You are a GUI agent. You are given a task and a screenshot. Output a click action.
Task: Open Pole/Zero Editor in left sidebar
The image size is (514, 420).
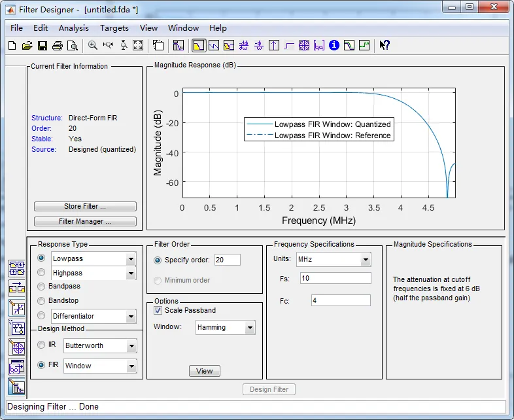17,347
